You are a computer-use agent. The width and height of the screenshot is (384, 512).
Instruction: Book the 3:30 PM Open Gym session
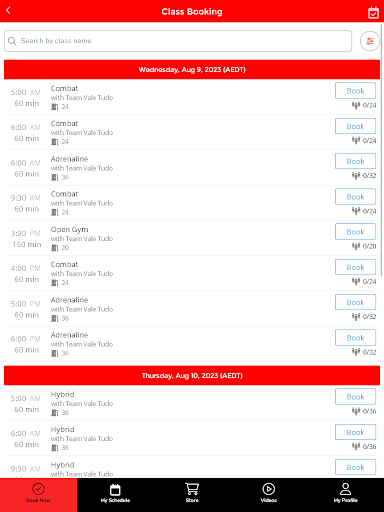coord(355,232)
